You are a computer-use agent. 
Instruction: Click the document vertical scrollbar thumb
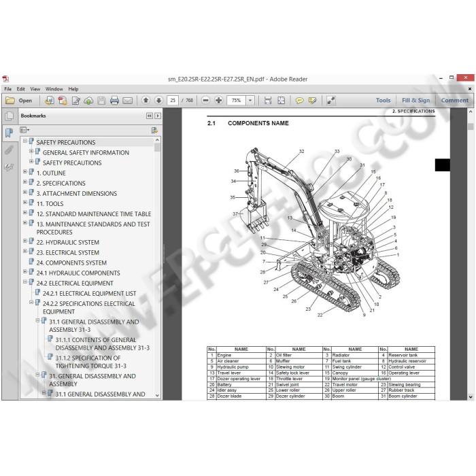471,126
